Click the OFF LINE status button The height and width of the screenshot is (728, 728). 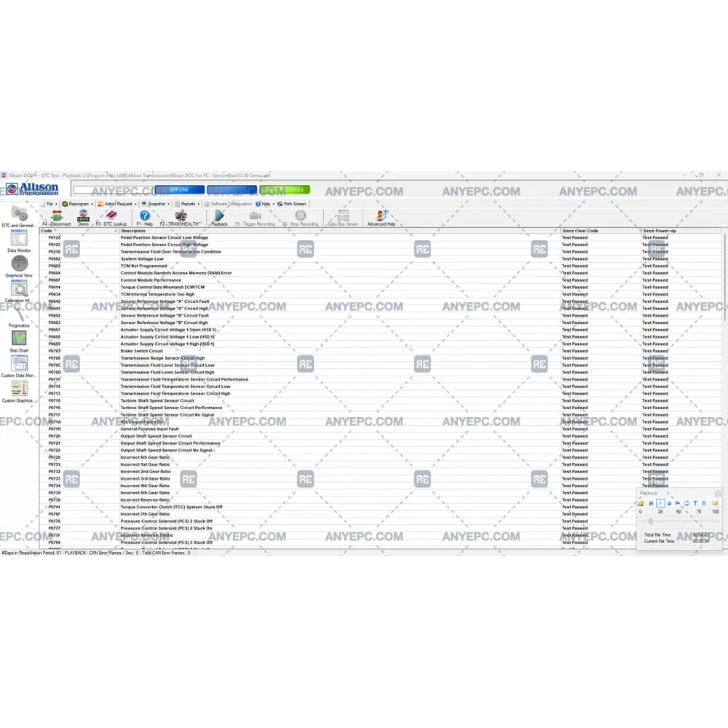179,190
